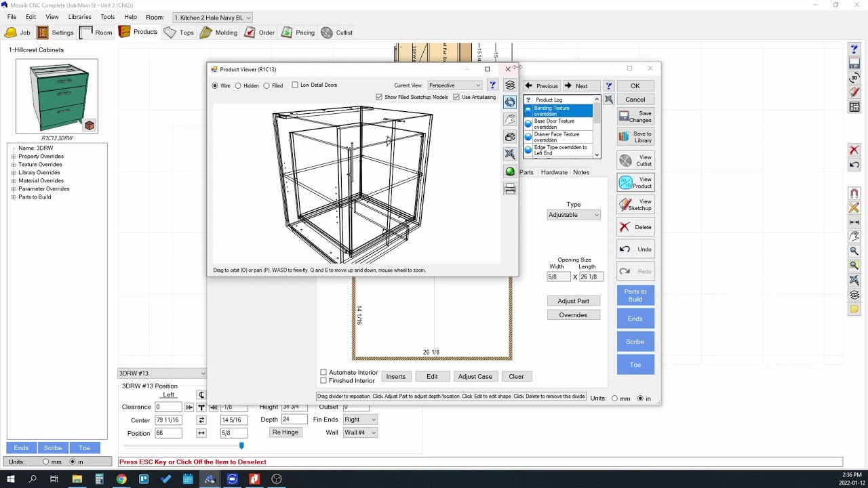Click the layers icon in Product Viewer toolbar
868x488 pixels.
tap(510, 85)
